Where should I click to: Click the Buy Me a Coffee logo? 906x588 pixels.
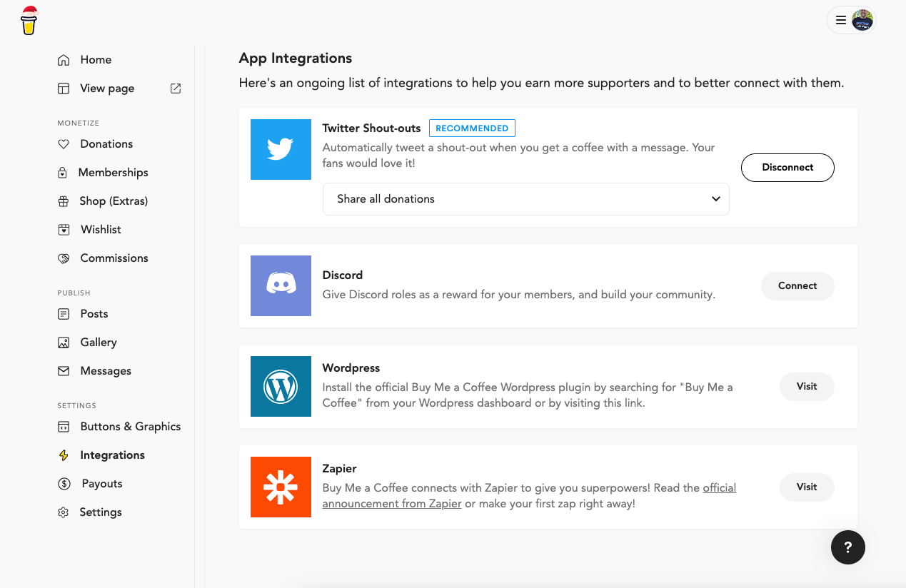[29, 20]
